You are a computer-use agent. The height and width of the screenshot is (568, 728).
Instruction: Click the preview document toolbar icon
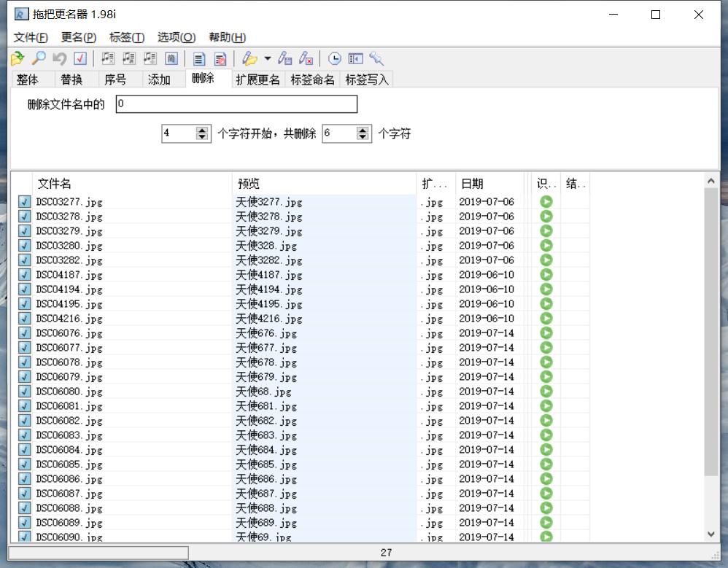[198, 58]
